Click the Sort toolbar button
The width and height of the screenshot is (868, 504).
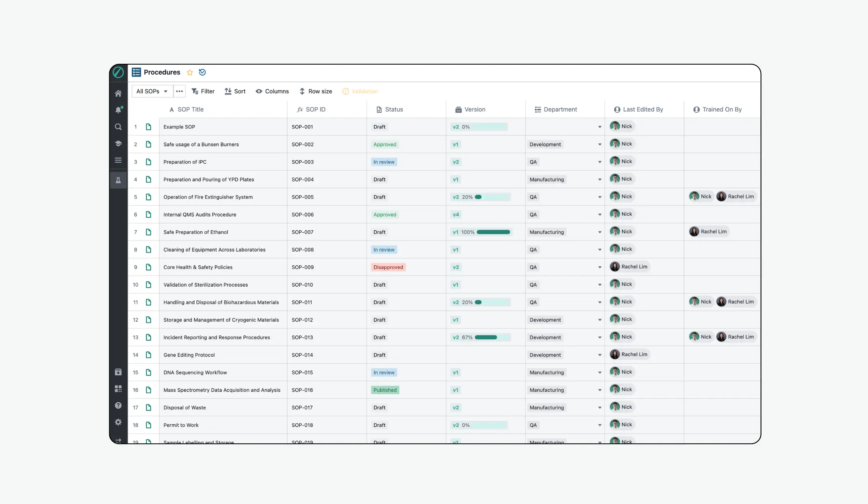235,91
